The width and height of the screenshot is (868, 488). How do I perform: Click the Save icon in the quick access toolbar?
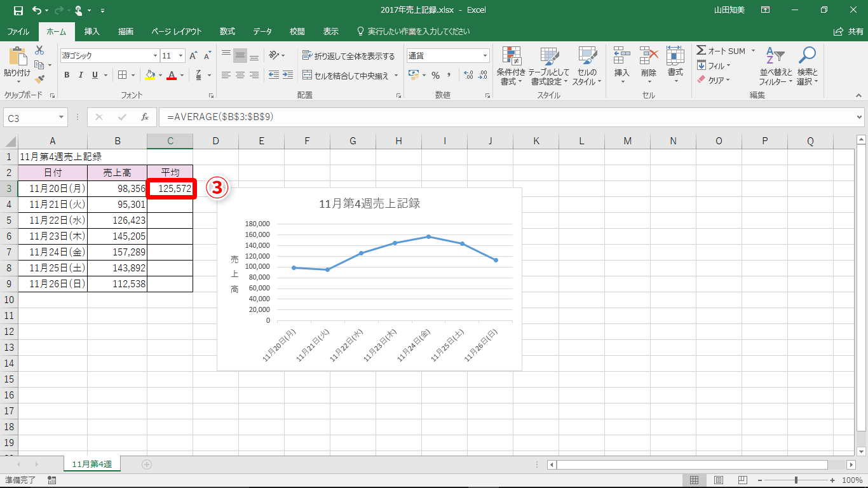click(x=18, y=10)
